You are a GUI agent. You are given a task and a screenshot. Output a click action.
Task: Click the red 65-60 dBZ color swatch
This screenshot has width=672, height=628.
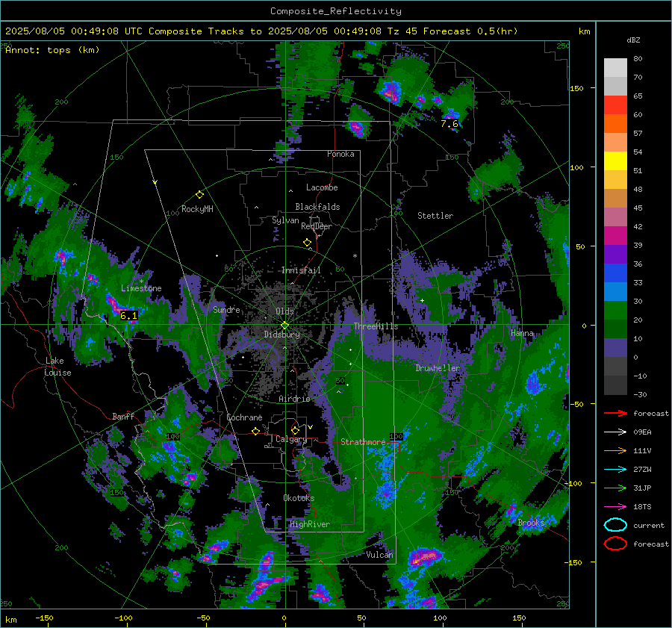click(x=615, y=105)
